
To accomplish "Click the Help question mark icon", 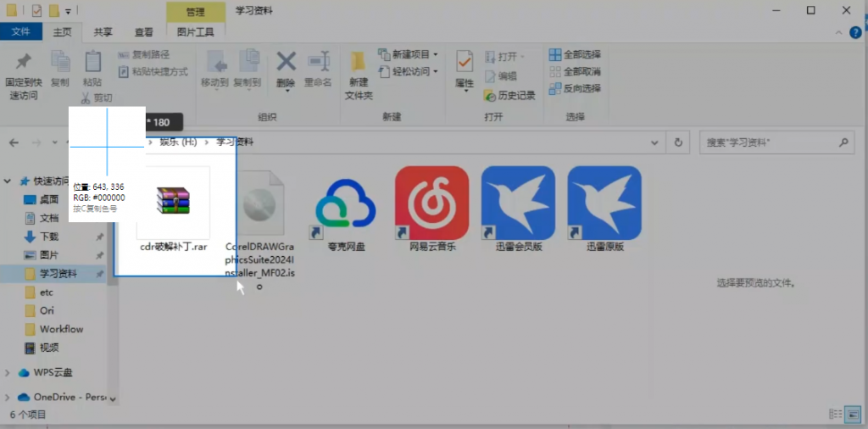I will coord(855,33).
